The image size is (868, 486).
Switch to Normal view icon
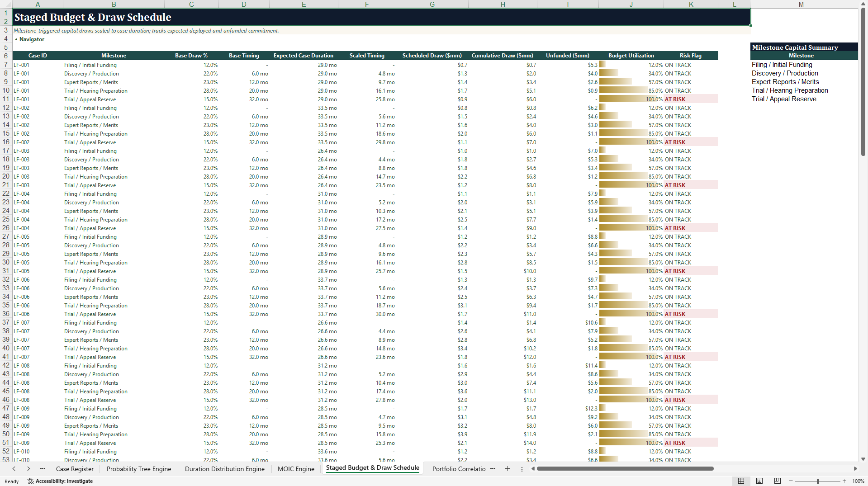[x=741, y=481]
